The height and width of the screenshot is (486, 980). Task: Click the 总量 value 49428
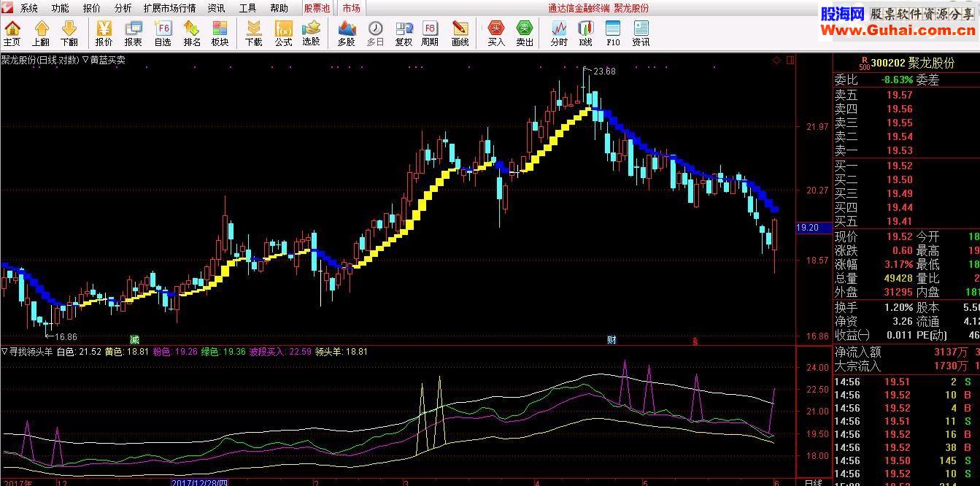pos(898,278)
